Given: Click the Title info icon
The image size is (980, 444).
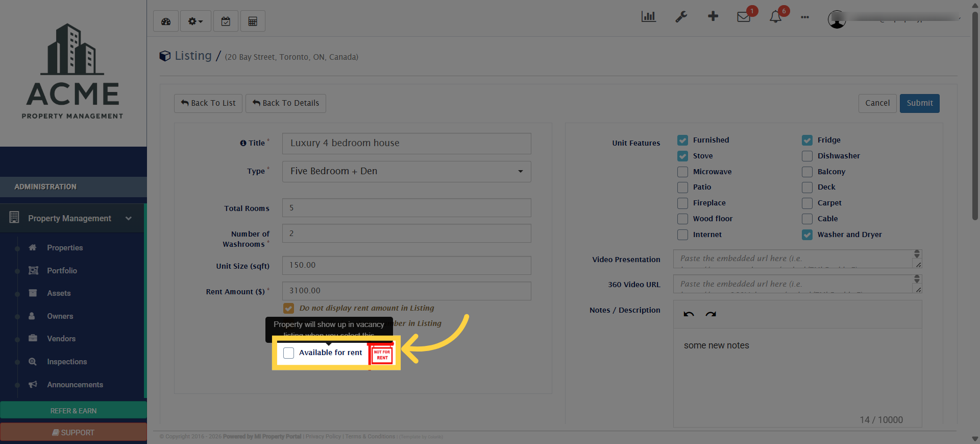Looking at the screenshot, I should (243, 143).
